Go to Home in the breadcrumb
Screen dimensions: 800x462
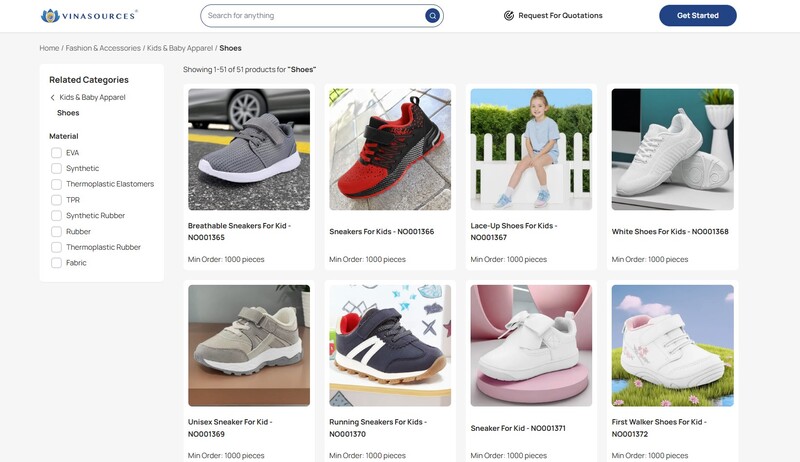click(x=49, y=48)
